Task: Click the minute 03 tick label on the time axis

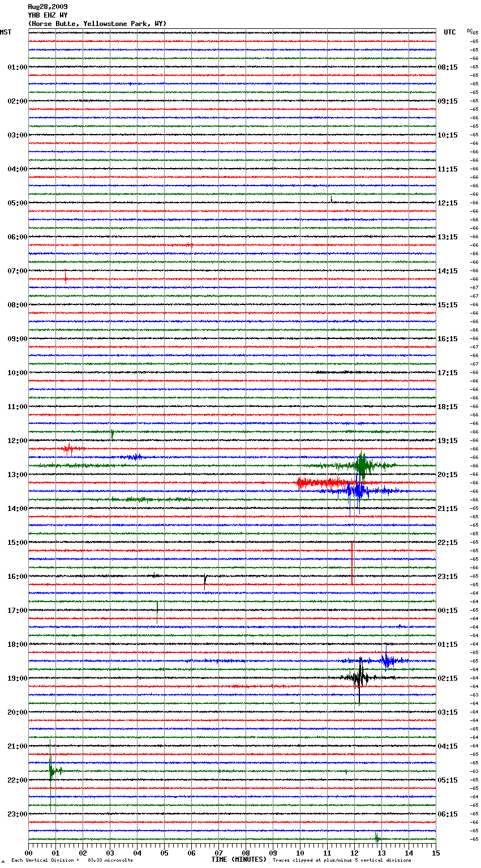Action: tap(110, 853)
